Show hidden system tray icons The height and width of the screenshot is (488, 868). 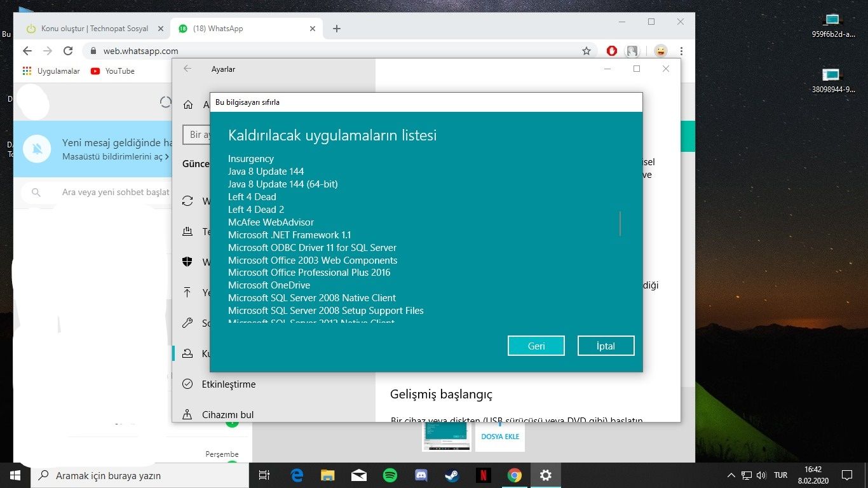click(x=731, y=475)
